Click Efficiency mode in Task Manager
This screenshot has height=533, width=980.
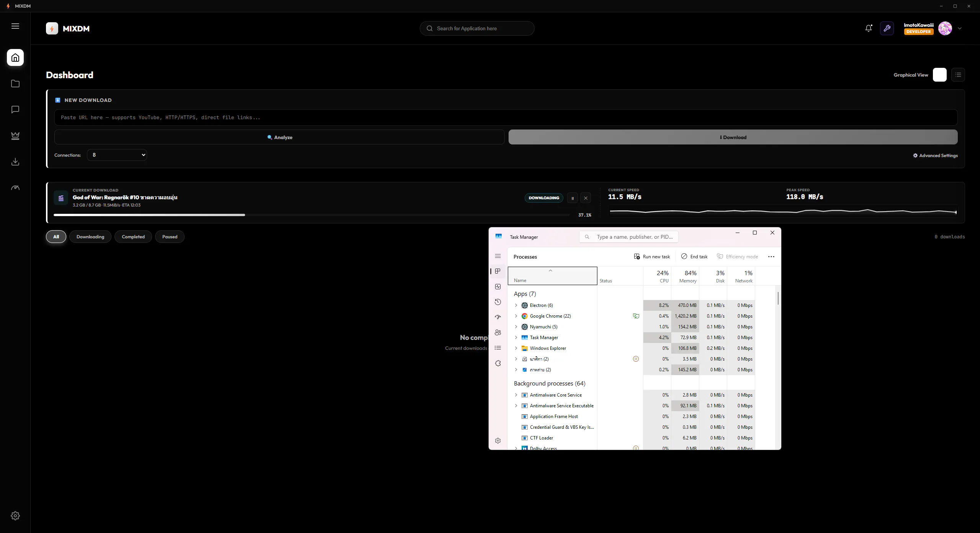click(x=737, y=257)
